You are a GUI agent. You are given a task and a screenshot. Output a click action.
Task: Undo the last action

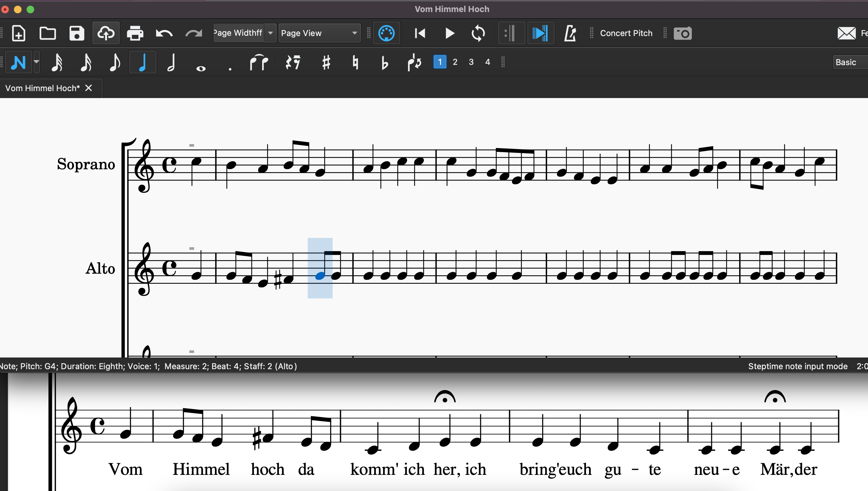[x=164, y=33]
